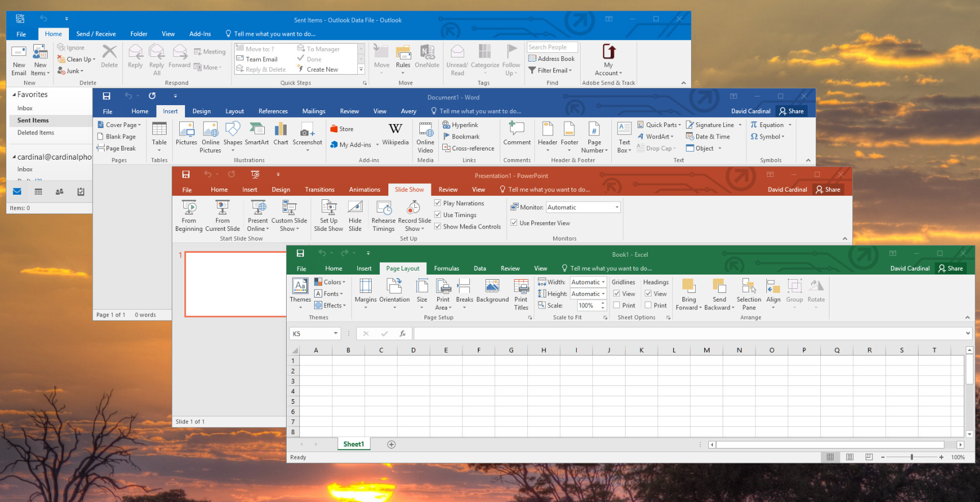Click Page Break Preview icon in Excel status bar
The width and height of the screenshot is (980, 502).
869,457
